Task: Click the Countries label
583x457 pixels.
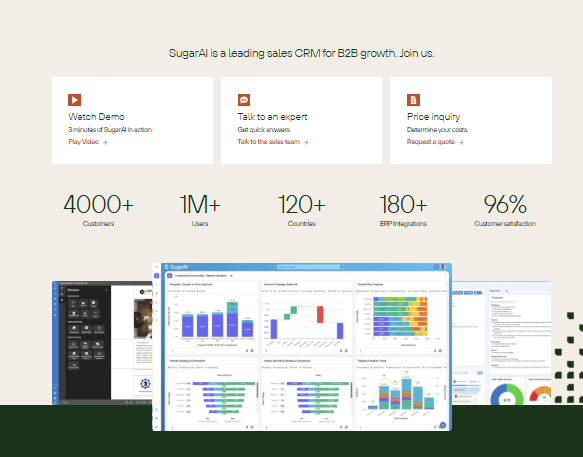Action: [x=302, y=223]
